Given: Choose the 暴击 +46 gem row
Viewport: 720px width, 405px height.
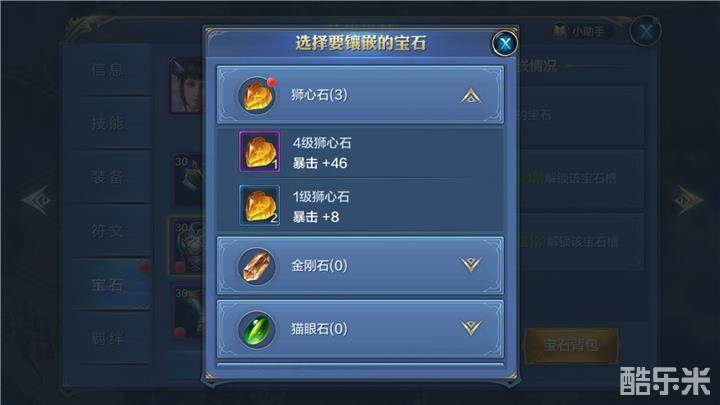Looking at the screenshot, I should (x=360, y=152).
